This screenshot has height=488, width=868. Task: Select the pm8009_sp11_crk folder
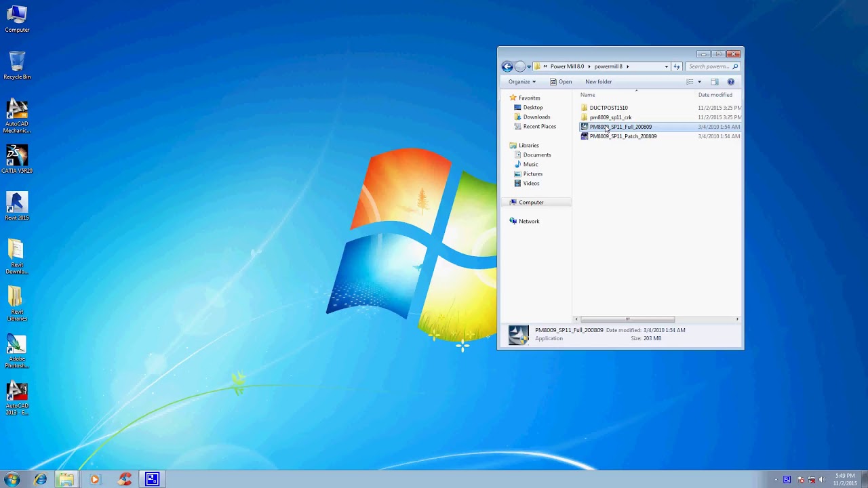coord(606,117)
